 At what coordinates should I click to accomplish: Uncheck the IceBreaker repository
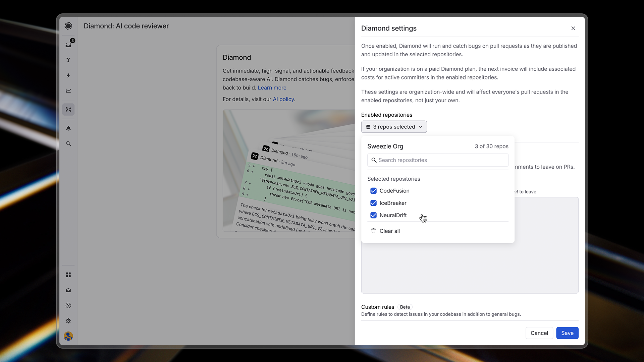point(373,203)
